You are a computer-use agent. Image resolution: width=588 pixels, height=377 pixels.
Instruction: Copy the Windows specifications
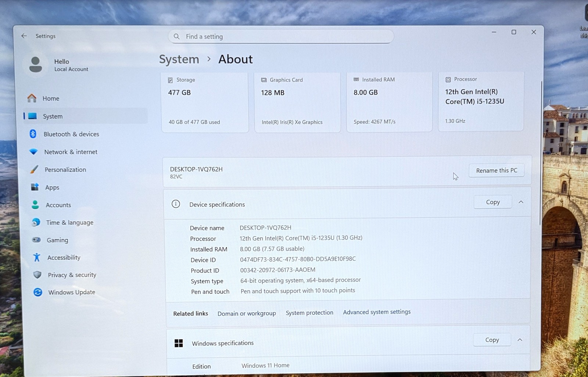(492, 339)
